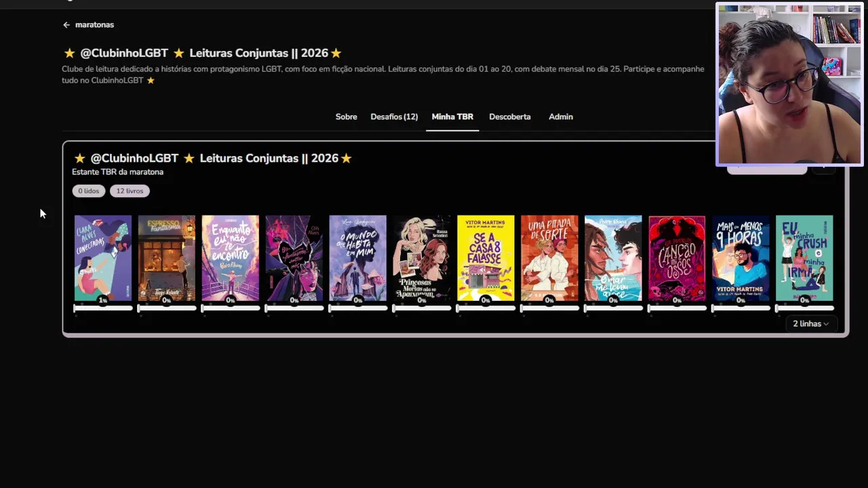This screenshot has height=488, width=868.
Task: Open the Sobre tab
Action: click(x=346, y=117)
